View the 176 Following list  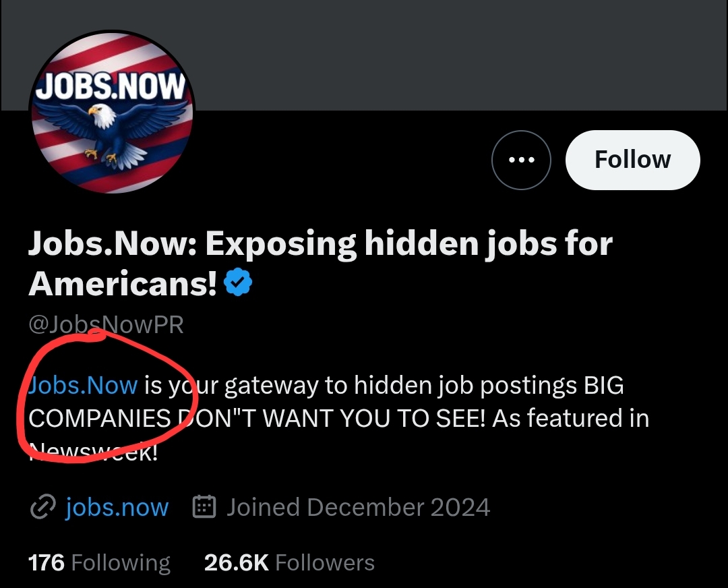pyautogui.click(x=99, y=562)
